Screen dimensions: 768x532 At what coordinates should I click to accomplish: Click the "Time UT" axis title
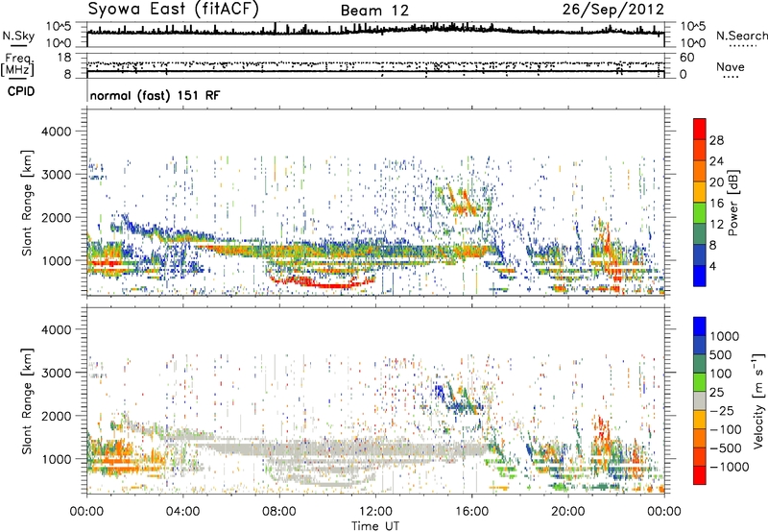coord(375,525)
